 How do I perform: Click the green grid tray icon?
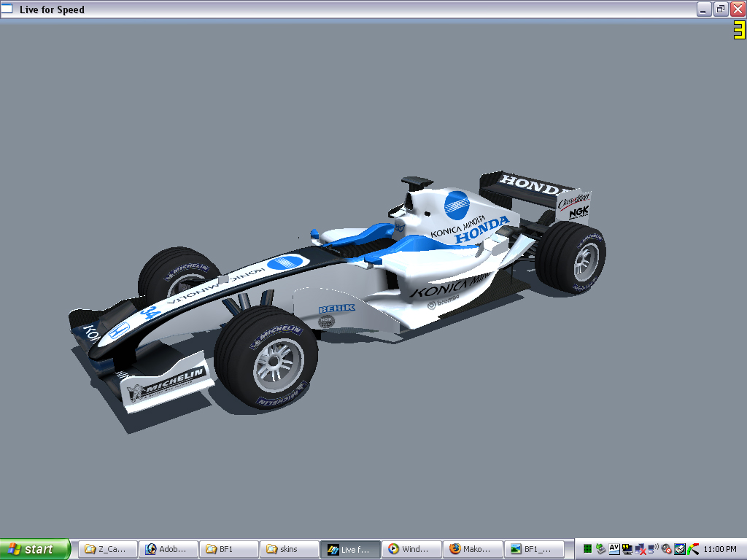pyautogui.click(x=588, y=549)
